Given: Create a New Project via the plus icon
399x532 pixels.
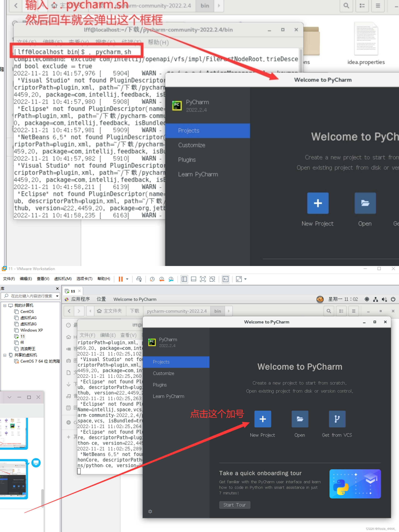Looking at the screenshot, I should tap(263, 419).
